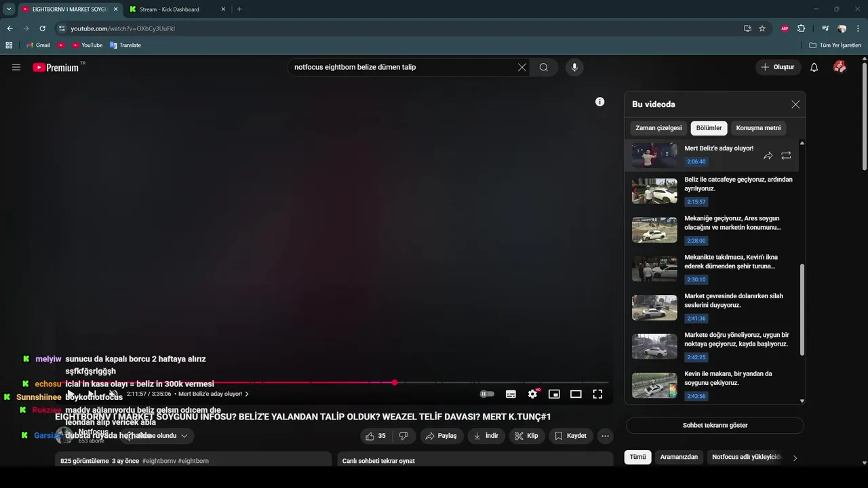868x488 pixels.
Task: Select the Zaman çizelgesi tab
Action: [658, 128]
